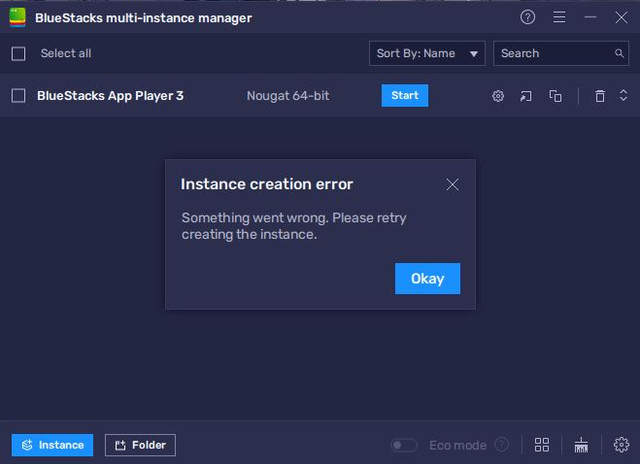Tick the Select all checkbox
This screenshot has height=464, width=640.
click(x=18, y=53)
